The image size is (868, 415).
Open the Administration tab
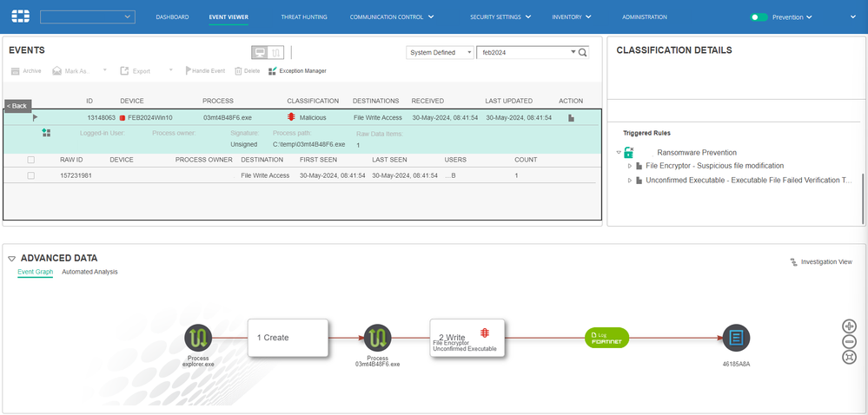click(645, 17)
